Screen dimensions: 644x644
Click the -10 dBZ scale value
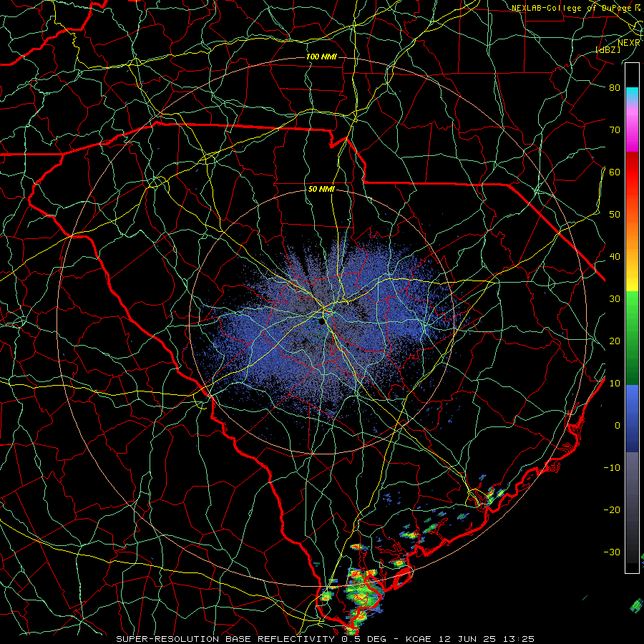tap(612, 468)
